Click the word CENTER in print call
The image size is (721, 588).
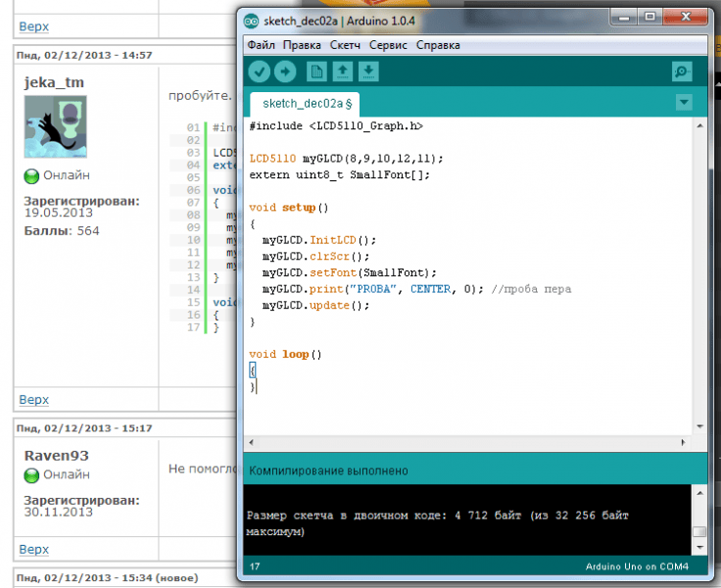(x=430, y=289)
